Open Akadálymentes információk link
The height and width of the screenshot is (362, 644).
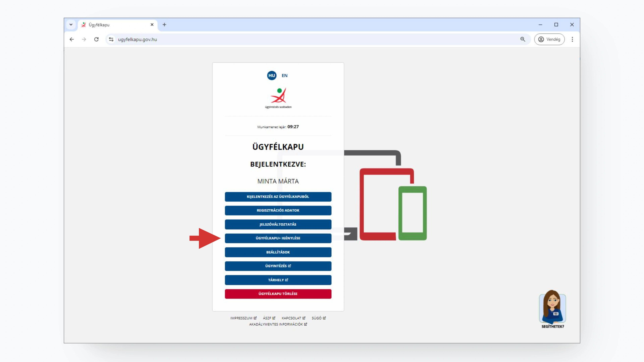pyautogui.click(x=278, y=324)
